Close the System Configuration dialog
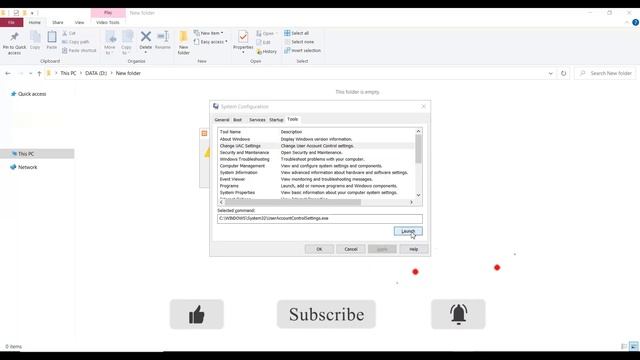The image size is (640, 360). (x=423, y=107)
